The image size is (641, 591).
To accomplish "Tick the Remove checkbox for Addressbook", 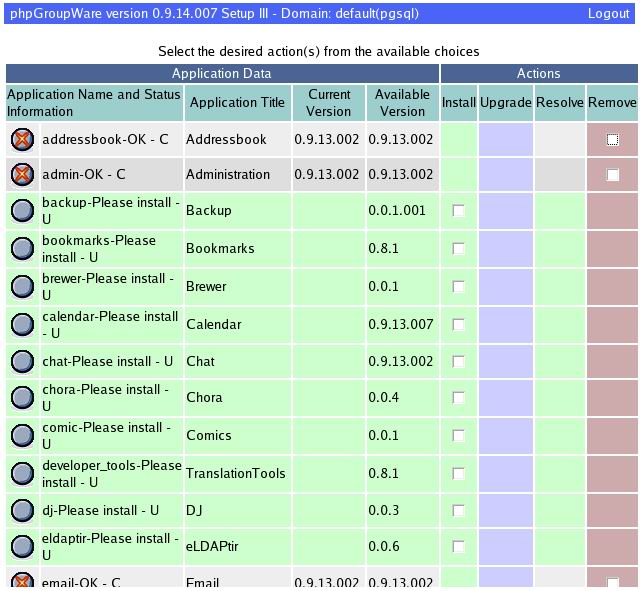I will [612, 140].
